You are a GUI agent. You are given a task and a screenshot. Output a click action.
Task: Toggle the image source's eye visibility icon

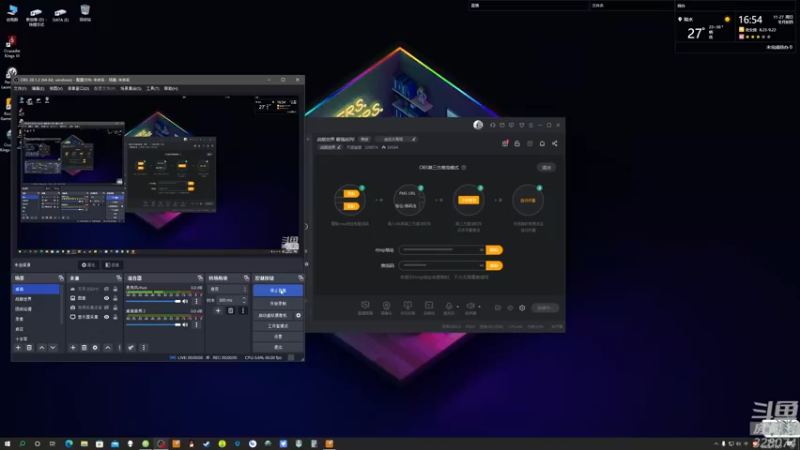[x=106, y=298]
